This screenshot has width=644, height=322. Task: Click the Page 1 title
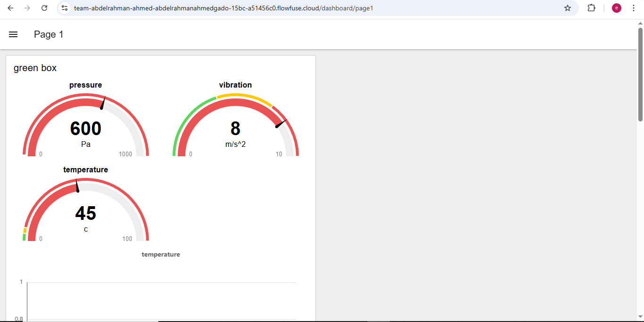point(49,34)
